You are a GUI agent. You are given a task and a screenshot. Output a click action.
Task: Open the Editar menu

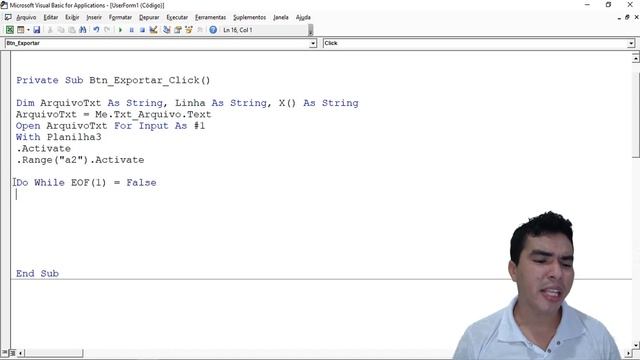(51, 17)
